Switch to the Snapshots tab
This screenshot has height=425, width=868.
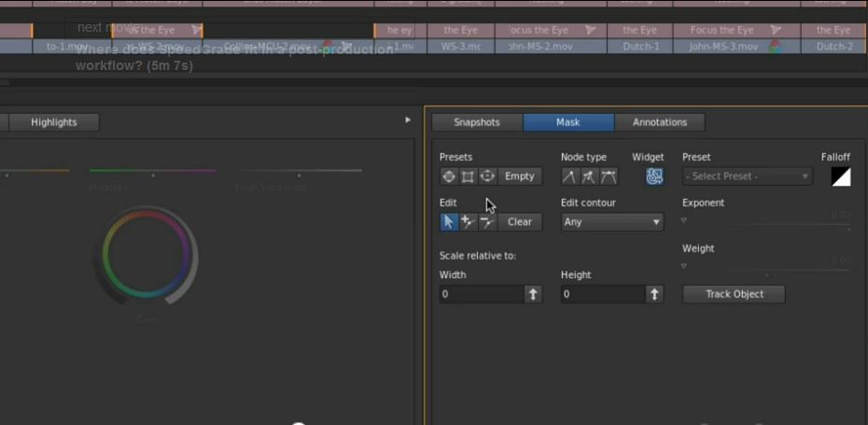pos(477,122)
